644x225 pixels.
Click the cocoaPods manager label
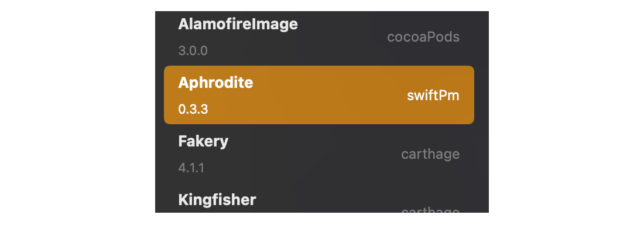[x=423, y=37]
